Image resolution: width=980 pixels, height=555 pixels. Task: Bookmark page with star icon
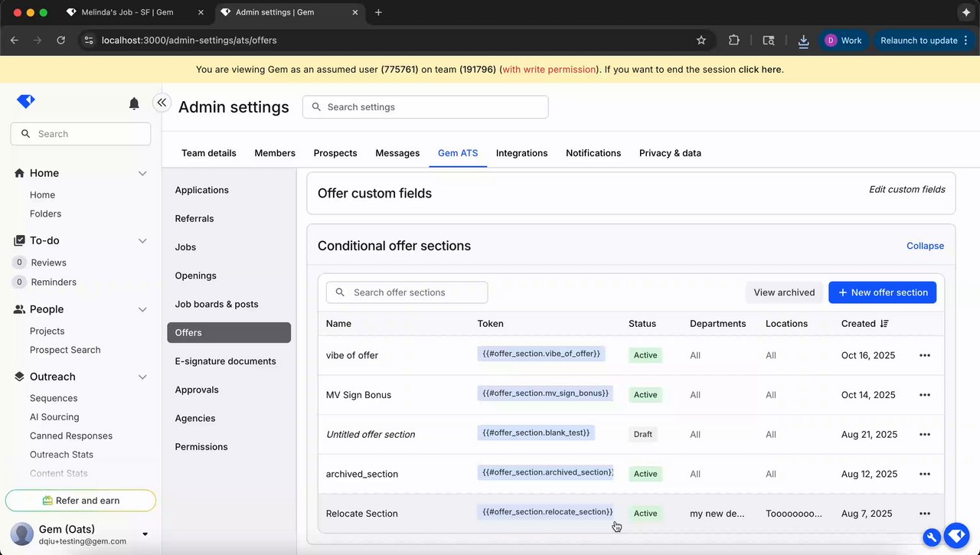click(701, 41)
